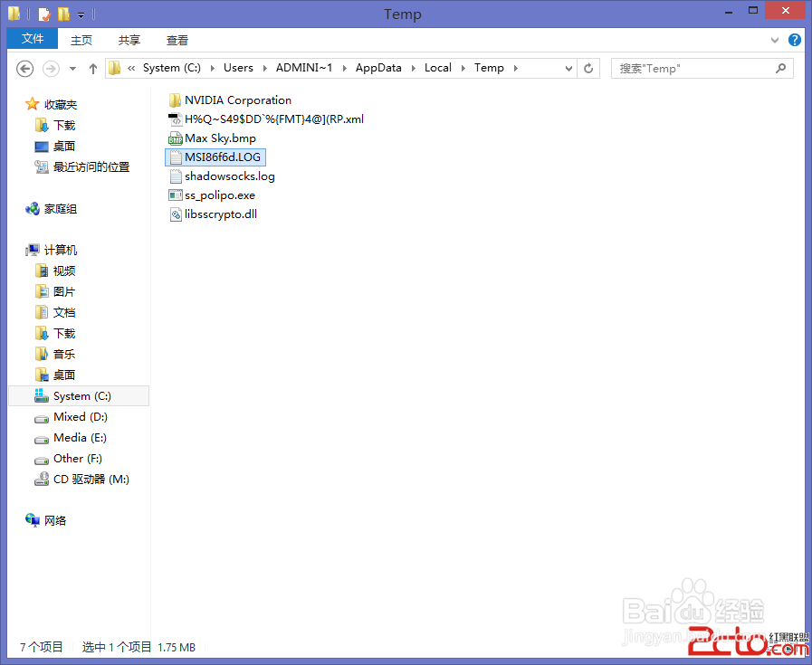Screen dimensions: 812x665
Task: Expand the ribbon with the chevron
Action: coord(774,40)
